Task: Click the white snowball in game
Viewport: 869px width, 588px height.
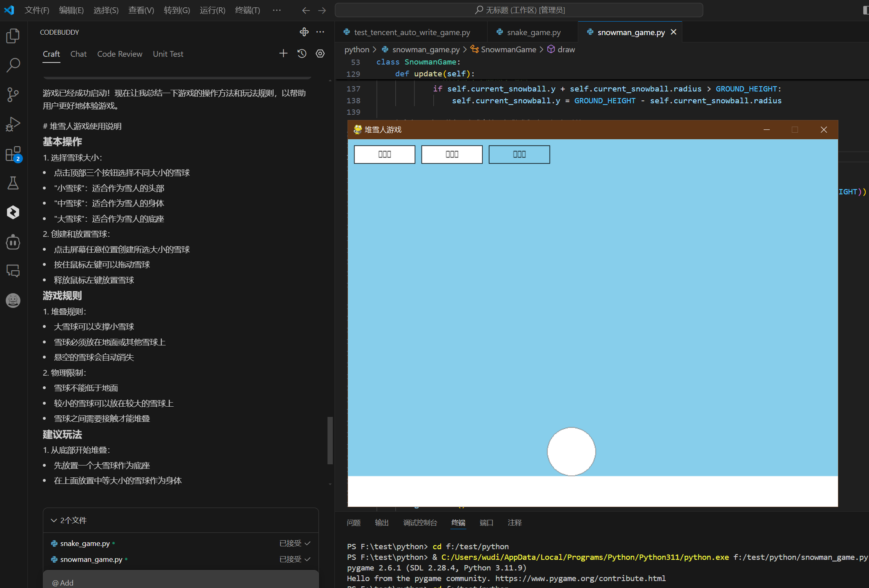Action: click(571, 451)
